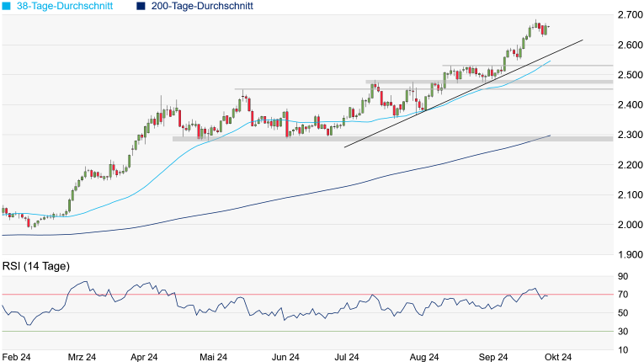This screenshot has width=644, height=362.
Task: Click the 2.000 price axis label
Action: pos(630,225)
